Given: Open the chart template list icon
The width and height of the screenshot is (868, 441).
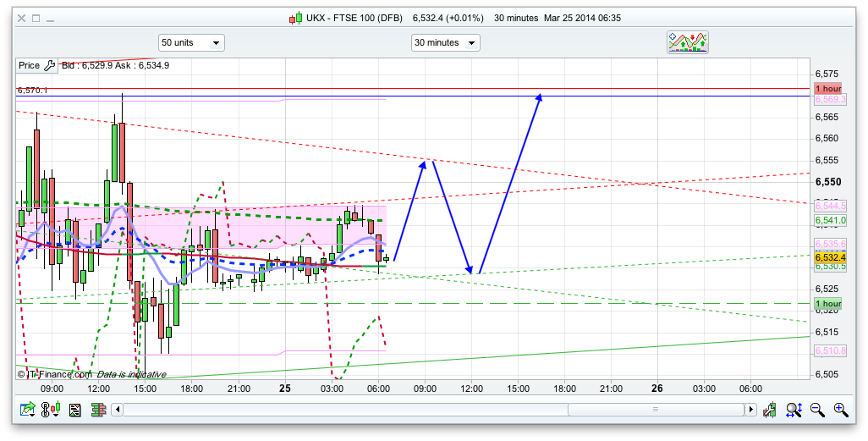Looking at the screenshot, I should click(x=74, y=411).
